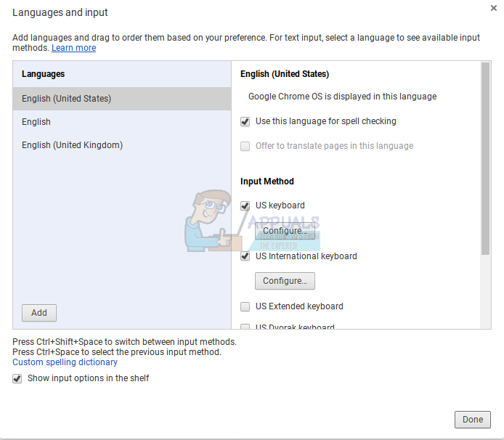Uncheck the US keyboard input method

(x=245, y=205)
